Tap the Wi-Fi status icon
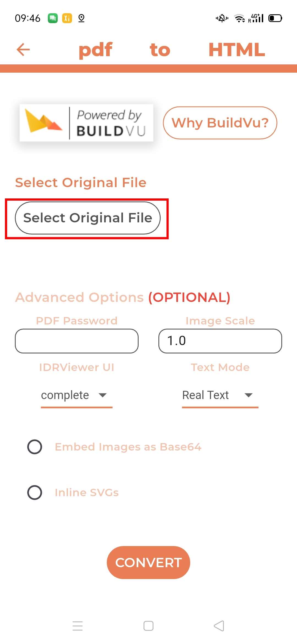 [239, 18]
